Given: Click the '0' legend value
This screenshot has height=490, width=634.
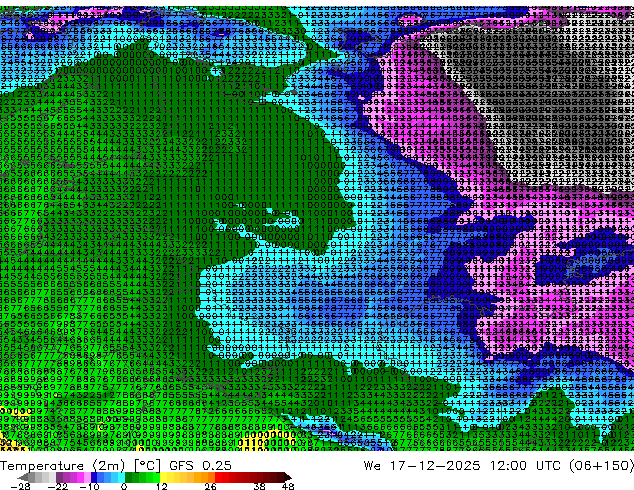Looking at the screenshot, I should pyautogui.click(x=124, y=486).
